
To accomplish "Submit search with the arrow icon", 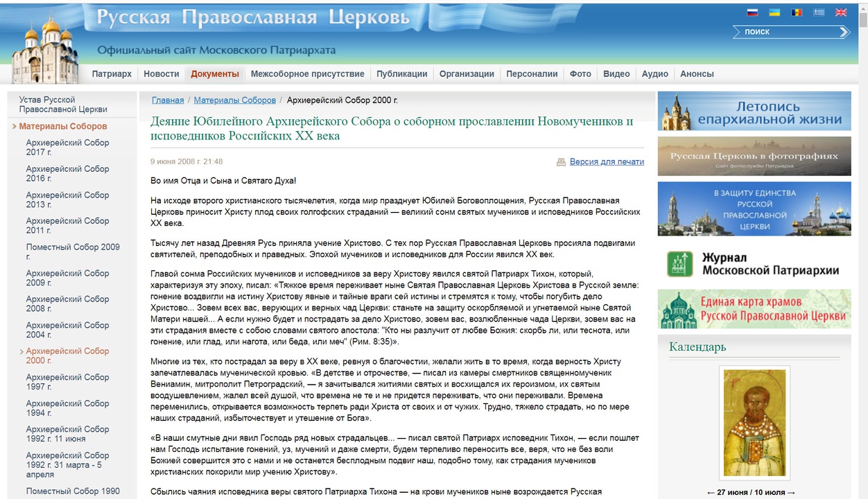I will point(844,32).
